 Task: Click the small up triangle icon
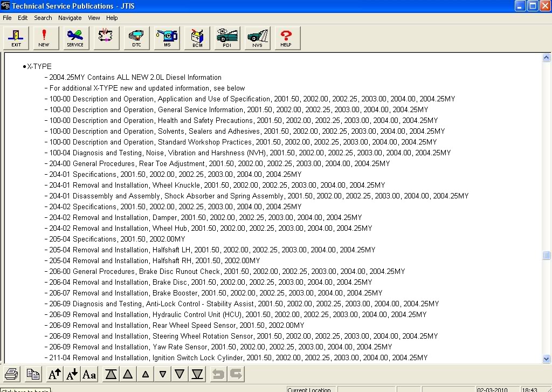point(146,374)
